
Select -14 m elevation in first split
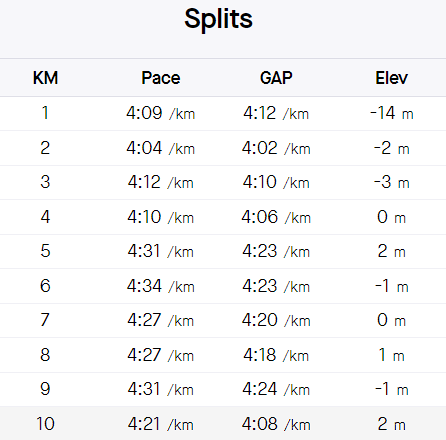pos(392,113)
